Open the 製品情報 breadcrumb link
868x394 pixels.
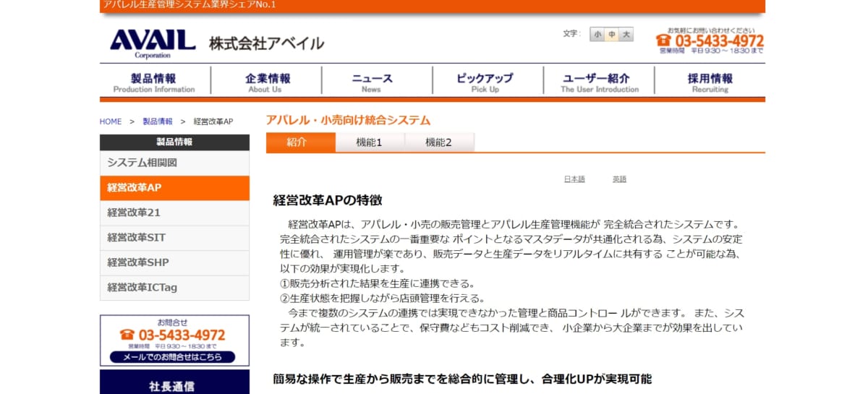158,121
